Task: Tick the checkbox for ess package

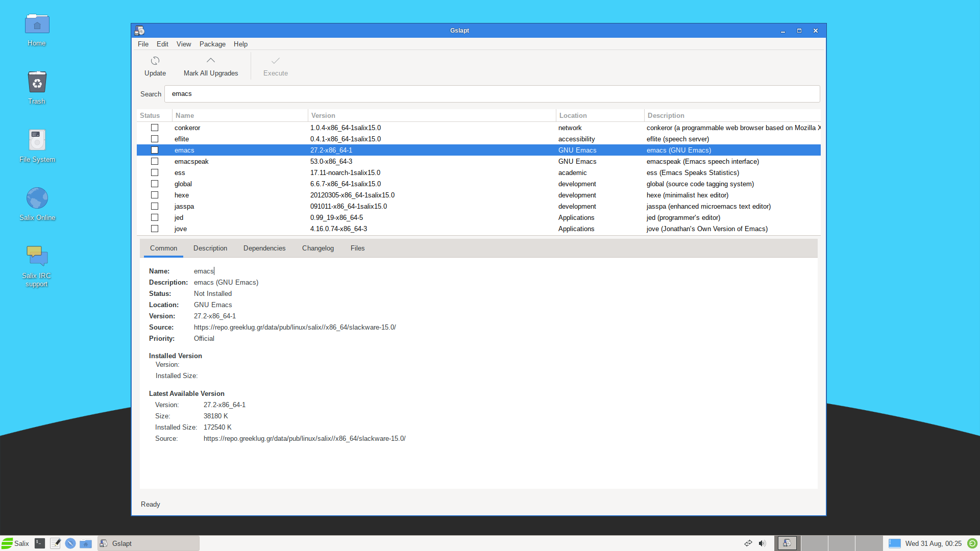Action: pos(155,172)
